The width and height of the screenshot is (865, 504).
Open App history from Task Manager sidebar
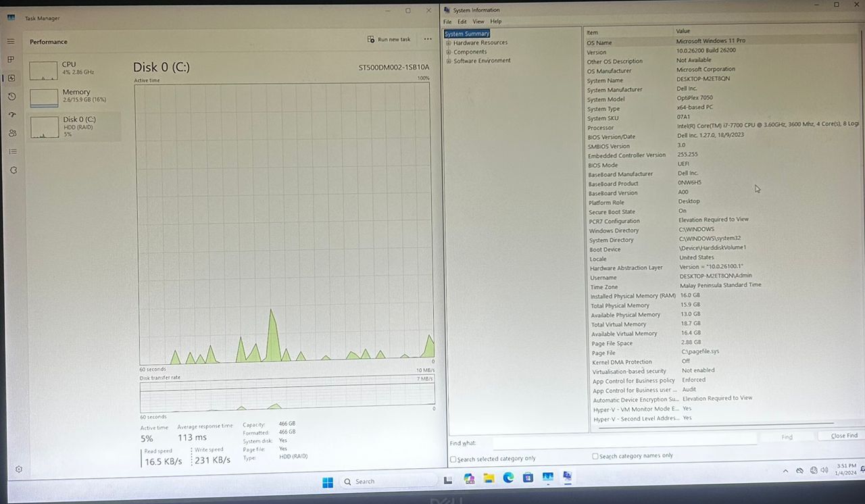point(11,97)
